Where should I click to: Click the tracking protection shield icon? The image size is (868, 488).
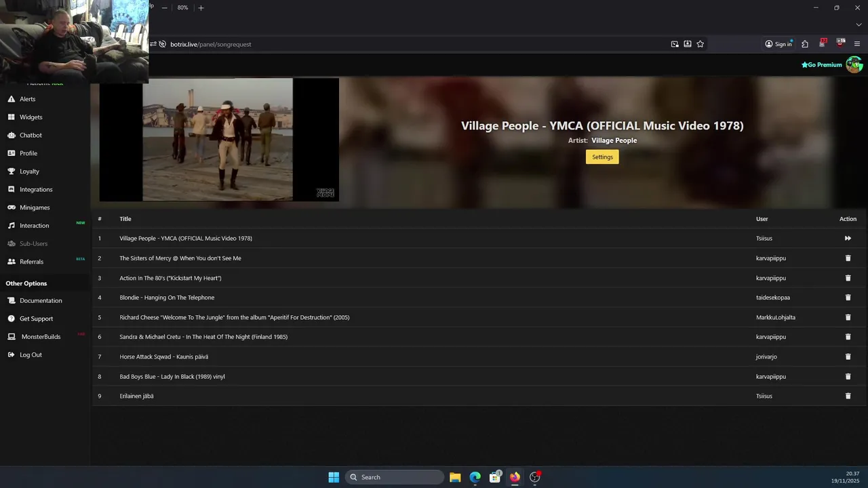163,44
